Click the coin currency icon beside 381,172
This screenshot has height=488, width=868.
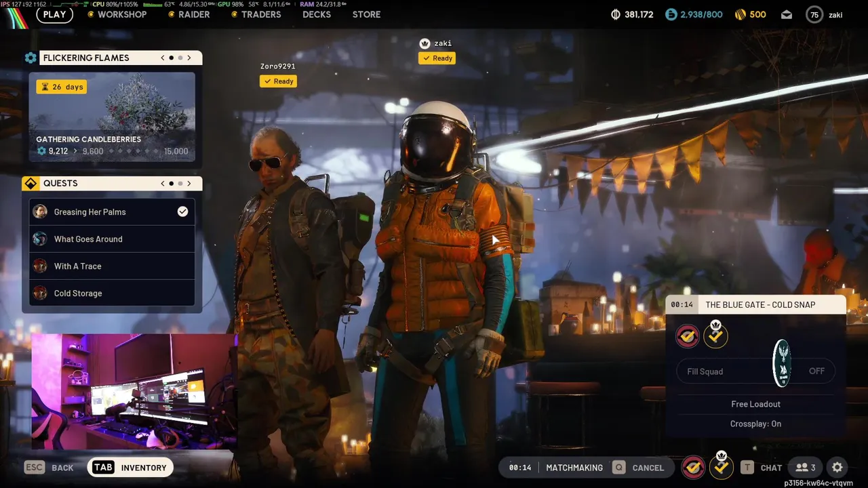pos(616,14)
